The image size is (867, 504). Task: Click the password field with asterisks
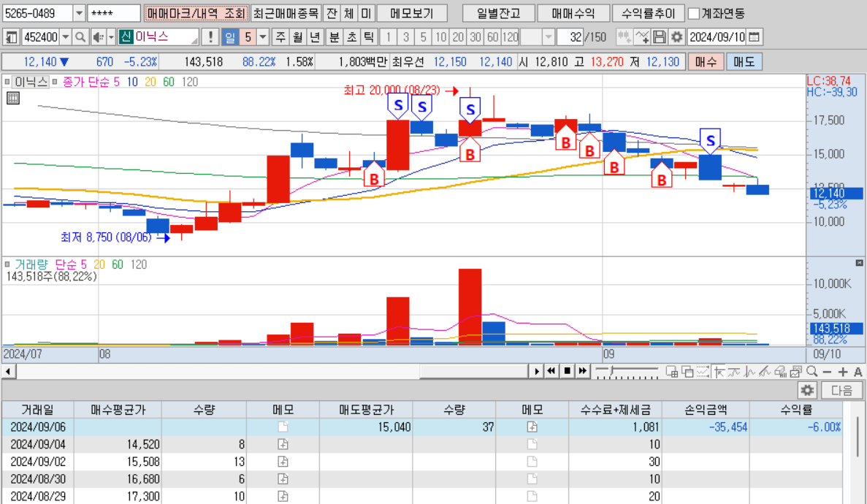pos(114,13)
